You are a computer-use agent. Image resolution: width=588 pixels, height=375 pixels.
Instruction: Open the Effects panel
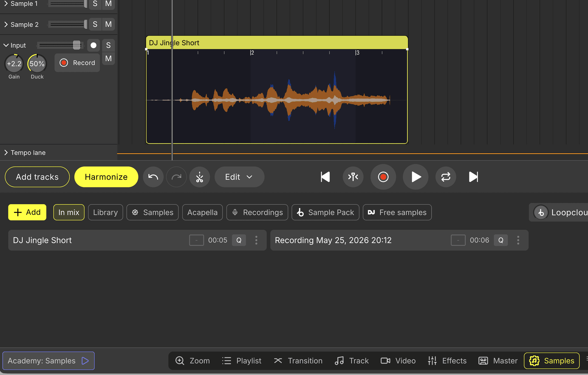pos(447,361)
